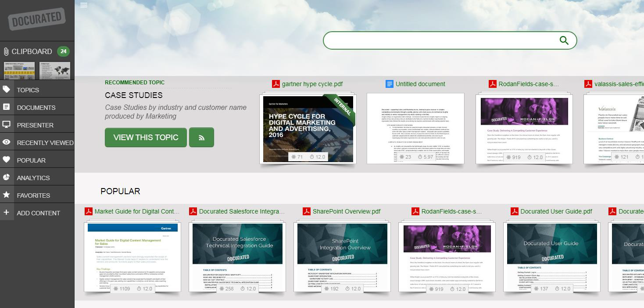Screen dimensions: 644x308
Task: Click the Popular heart icon
Action: 7,159
